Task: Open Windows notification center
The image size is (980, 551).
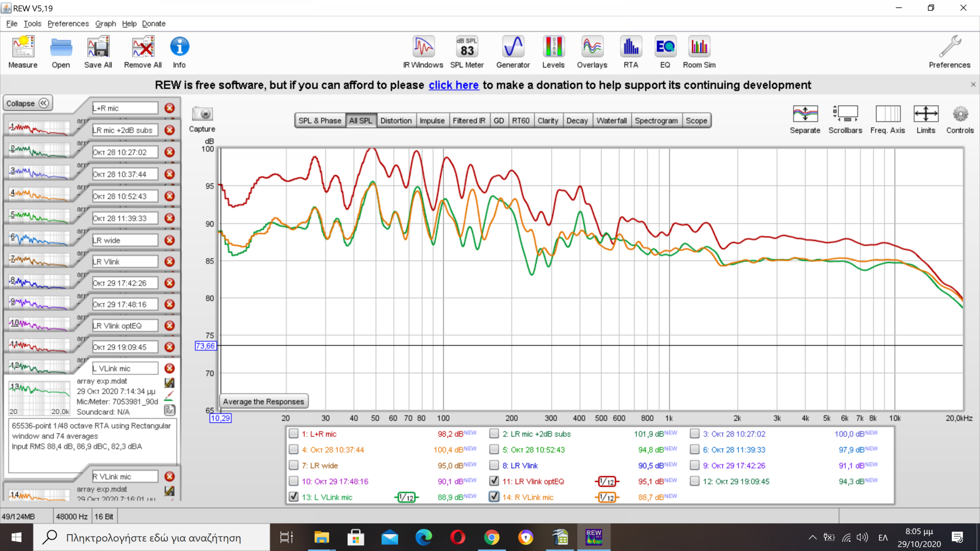Action: (957, 537)
